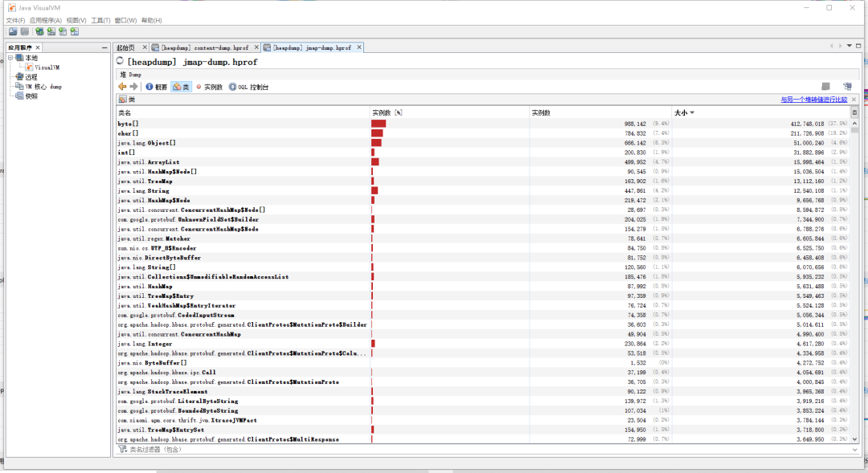Click the 类名过滤器 filter input field
This screenshot has width=868, height=473.
click(487, 449)
